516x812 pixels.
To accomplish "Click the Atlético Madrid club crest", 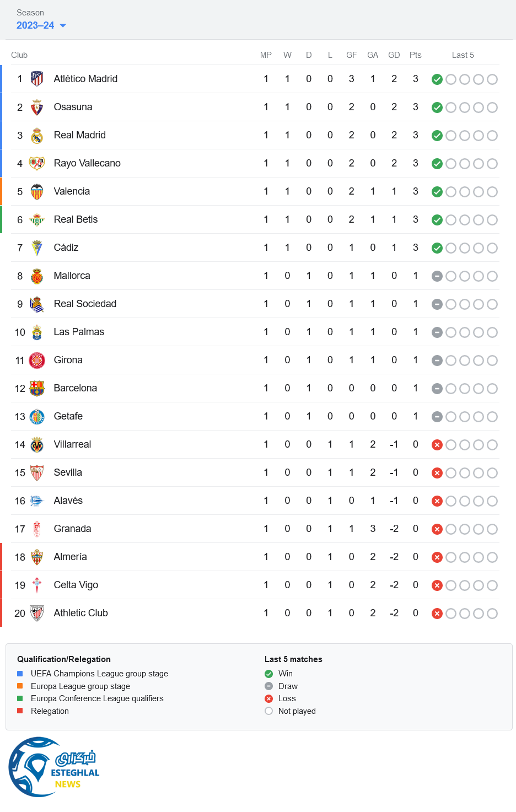I will 37,79.
